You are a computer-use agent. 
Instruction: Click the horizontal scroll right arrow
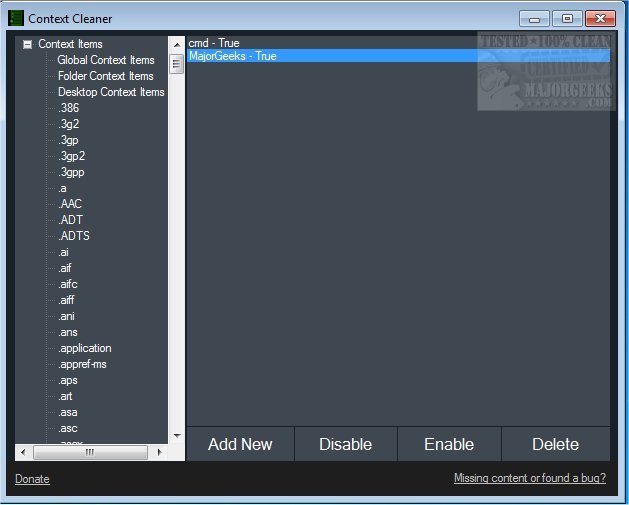tap(160, 452)
